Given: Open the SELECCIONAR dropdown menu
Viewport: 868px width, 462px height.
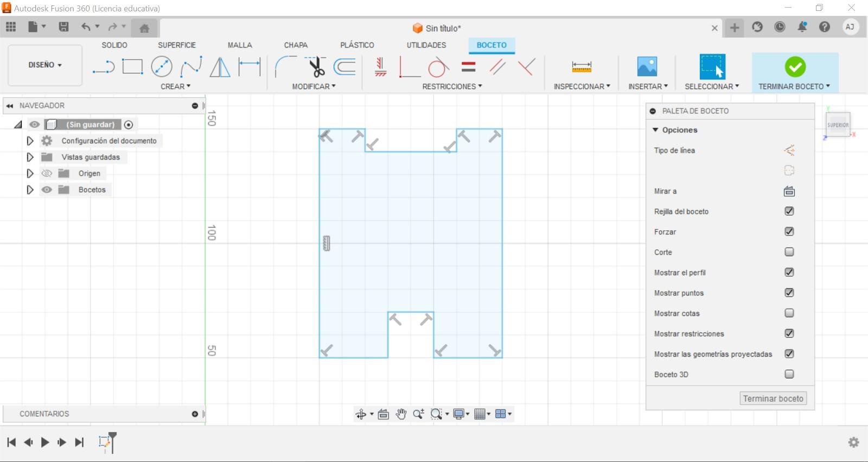Looking at the screenshot, I should (712, 86).
